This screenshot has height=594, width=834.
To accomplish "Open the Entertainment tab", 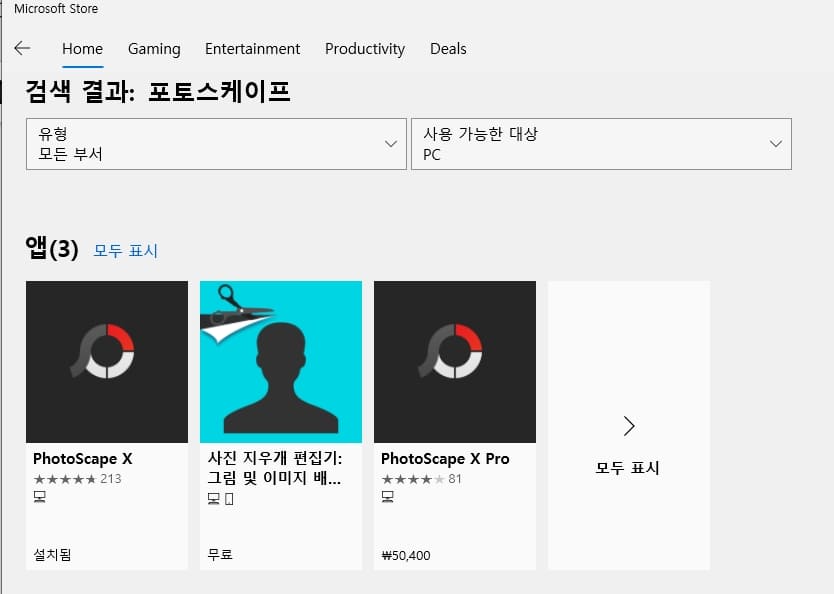I will [x=253, y=49].
